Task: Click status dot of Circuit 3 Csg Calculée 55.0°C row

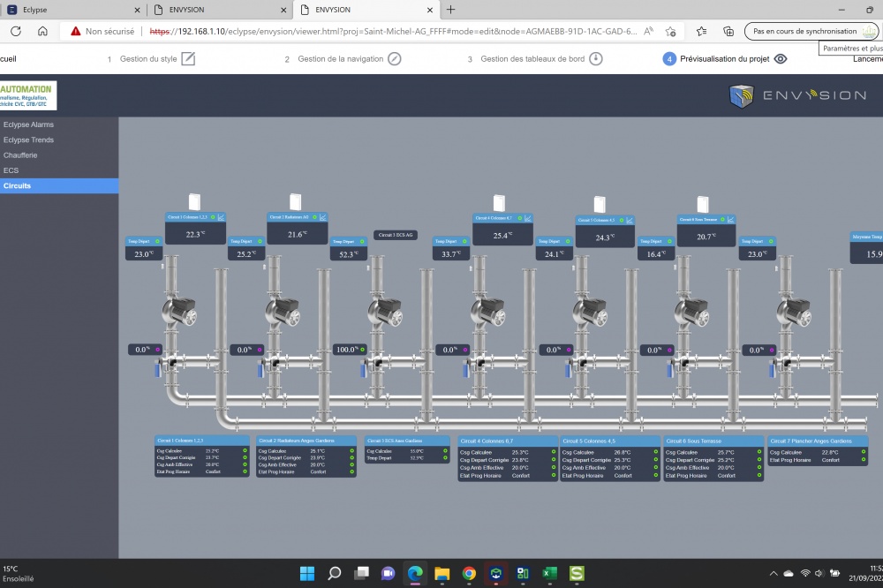Action: [x=445, y=451]
